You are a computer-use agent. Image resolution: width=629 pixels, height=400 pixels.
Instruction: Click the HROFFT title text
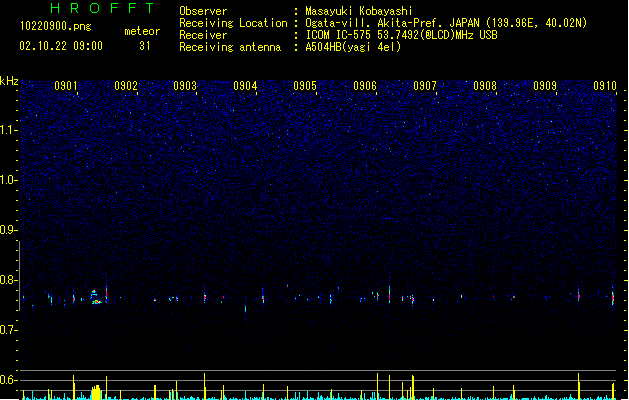coord(102,8)
